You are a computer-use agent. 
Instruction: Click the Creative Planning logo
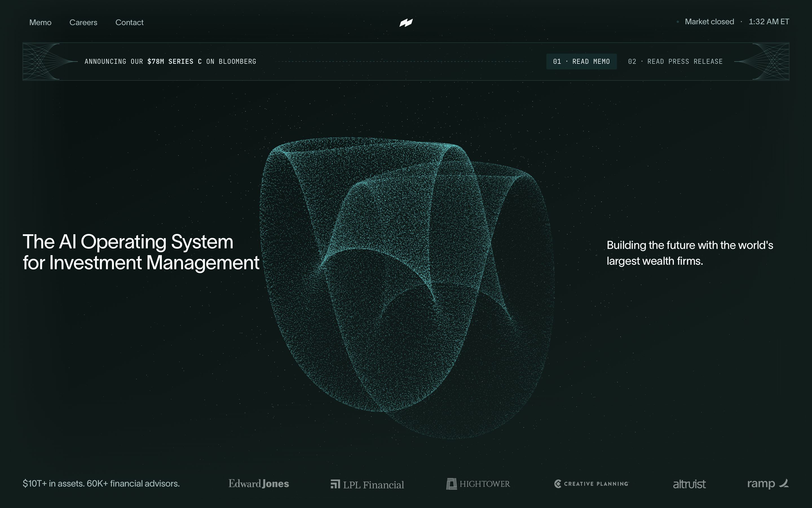592,484
